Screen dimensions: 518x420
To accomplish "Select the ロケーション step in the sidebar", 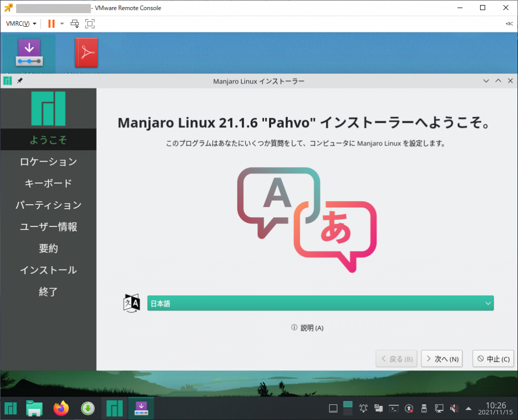I will click(49, 161).
